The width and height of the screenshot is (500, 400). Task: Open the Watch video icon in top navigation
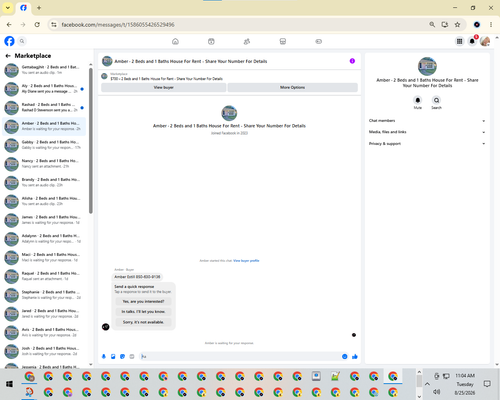pos(211,41)
